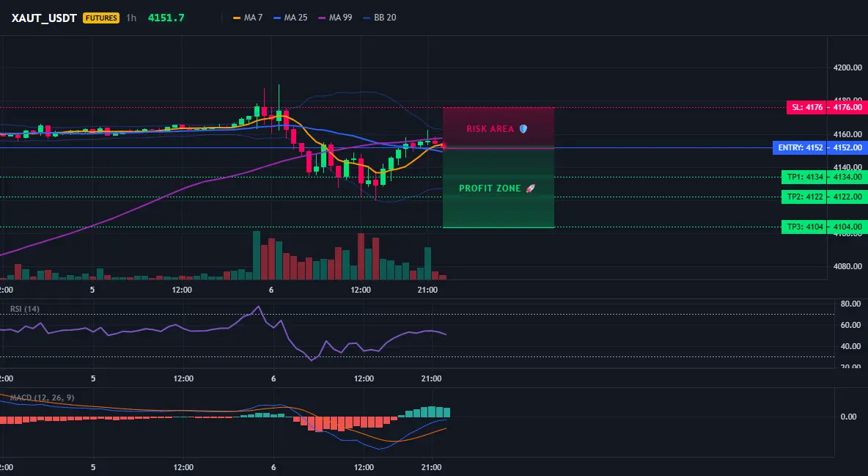This screenshot has height=476, width=868.
Task: Click the 4152.00 blue price tag
Action: point(847,148)
